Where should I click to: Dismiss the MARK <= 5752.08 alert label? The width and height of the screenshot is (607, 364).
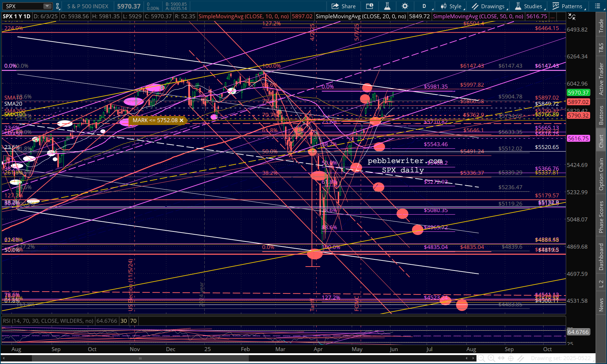point(181,120)
